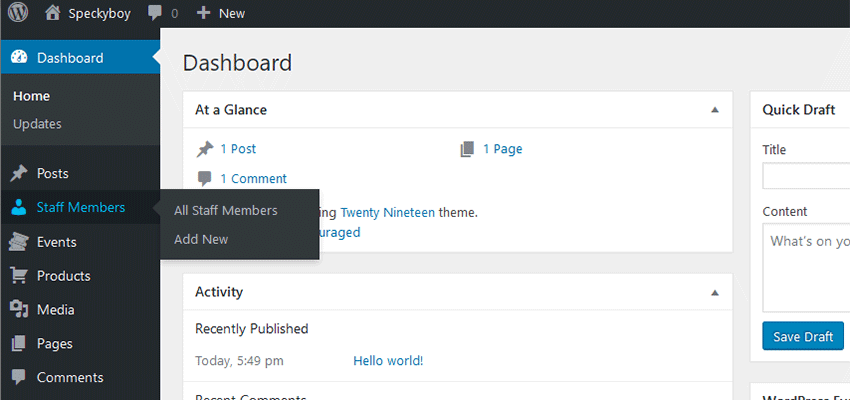This screenshot has width=850, height=400.
Task: Click the Quick Draft panel header
Action: 800,110
